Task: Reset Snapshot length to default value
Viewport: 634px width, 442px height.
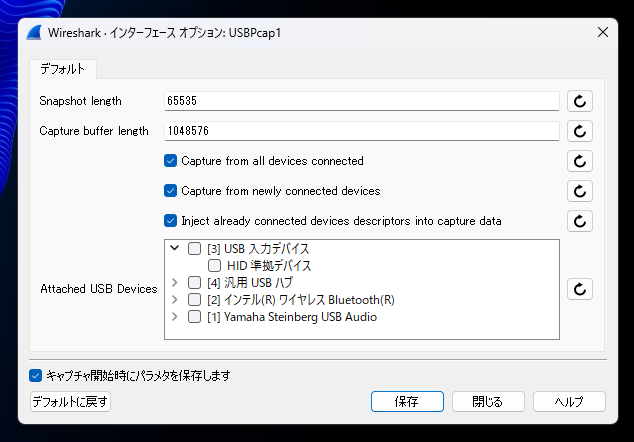Action: tap(580, 101)
